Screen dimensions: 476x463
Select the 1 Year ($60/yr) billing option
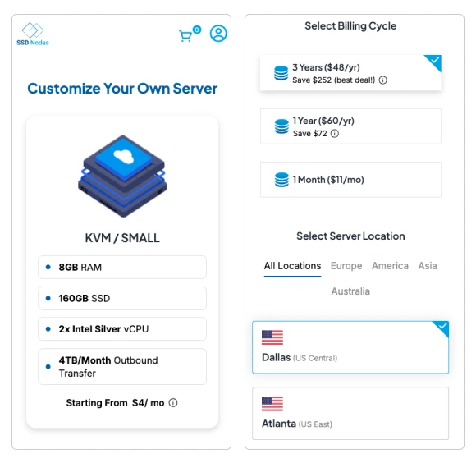350,126
